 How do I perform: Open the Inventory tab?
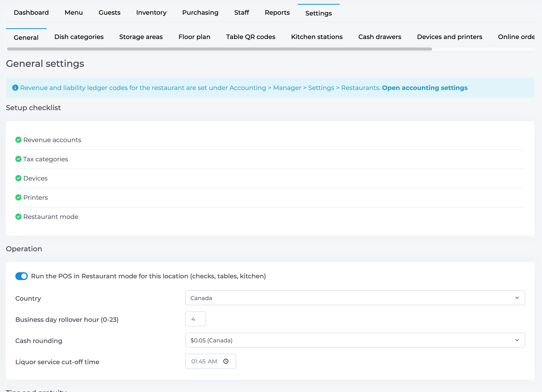(x=151, y=13)
